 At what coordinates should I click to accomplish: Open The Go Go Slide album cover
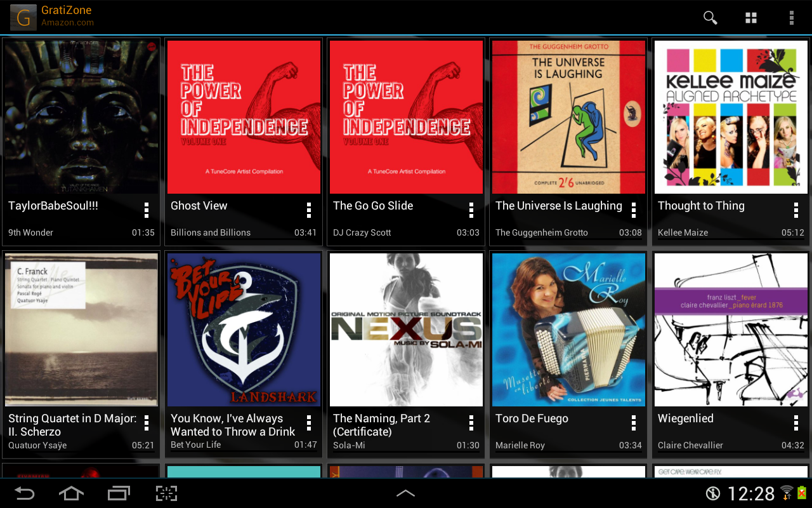(x=407, y=117)
